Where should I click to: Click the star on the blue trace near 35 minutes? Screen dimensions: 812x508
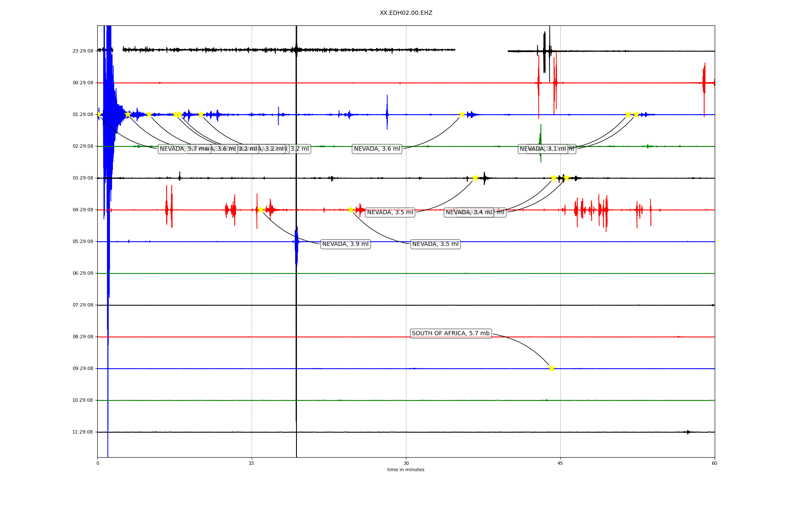462,114
